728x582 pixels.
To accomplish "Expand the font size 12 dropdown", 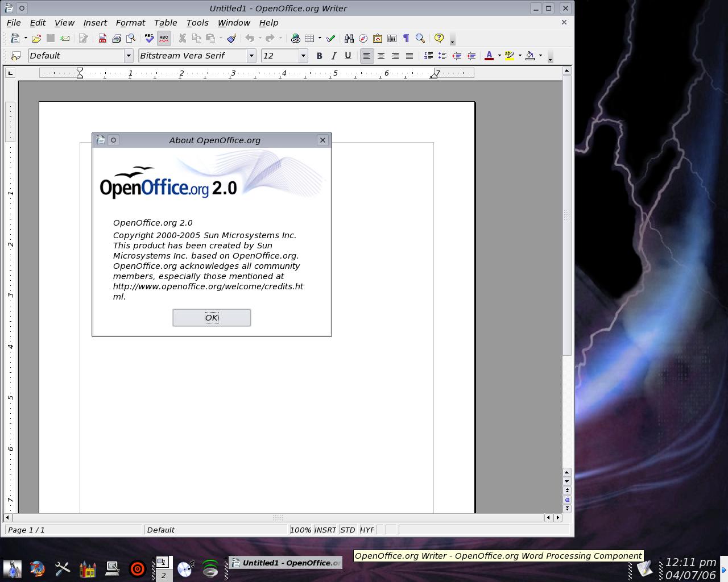I will point(303,56).
